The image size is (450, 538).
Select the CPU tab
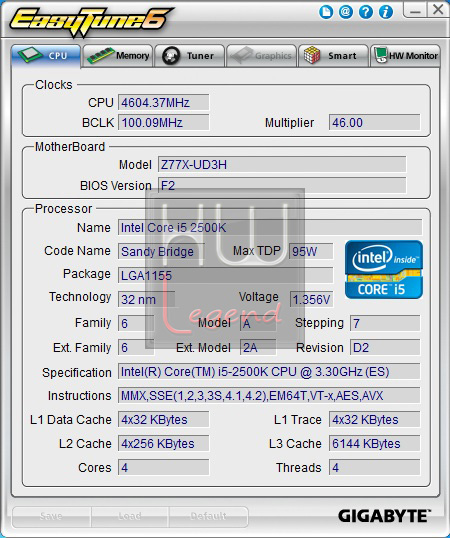[x=46, y=56]
